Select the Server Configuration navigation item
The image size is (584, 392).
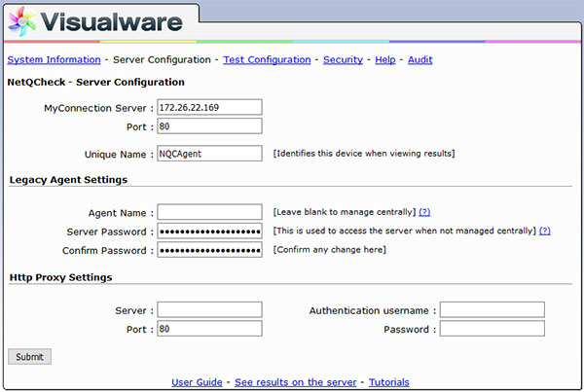coord(162,59)
